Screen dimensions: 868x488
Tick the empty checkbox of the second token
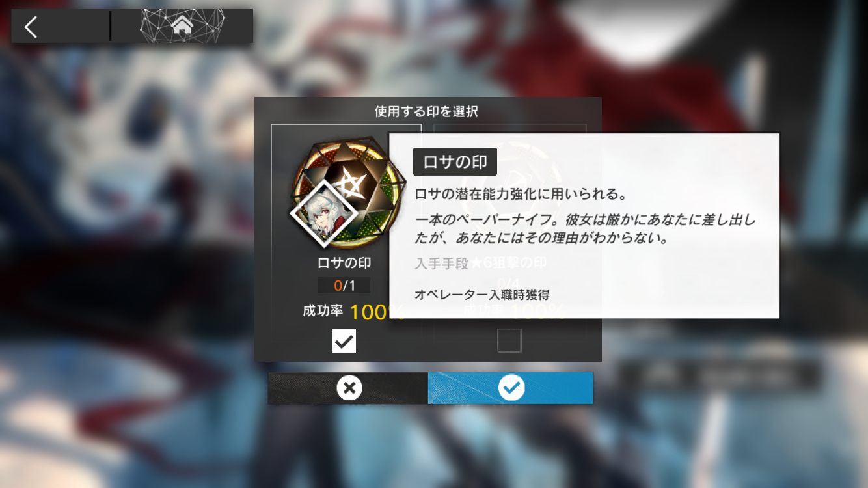pos(509,340)
